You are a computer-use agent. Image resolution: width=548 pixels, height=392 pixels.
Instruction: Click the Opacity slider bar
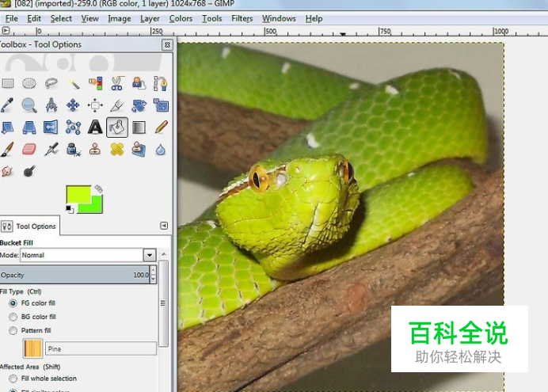[74, 276]
